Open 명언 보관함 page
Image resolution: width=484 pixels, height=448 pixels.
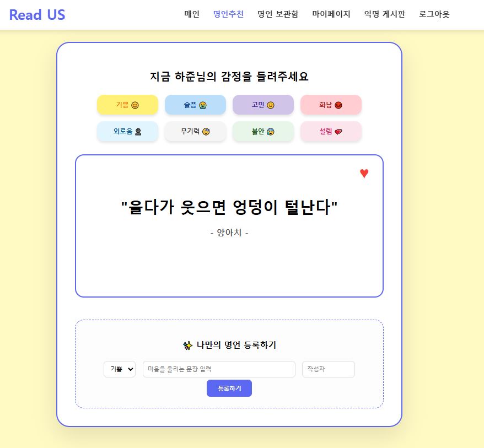tap(278, 14)
